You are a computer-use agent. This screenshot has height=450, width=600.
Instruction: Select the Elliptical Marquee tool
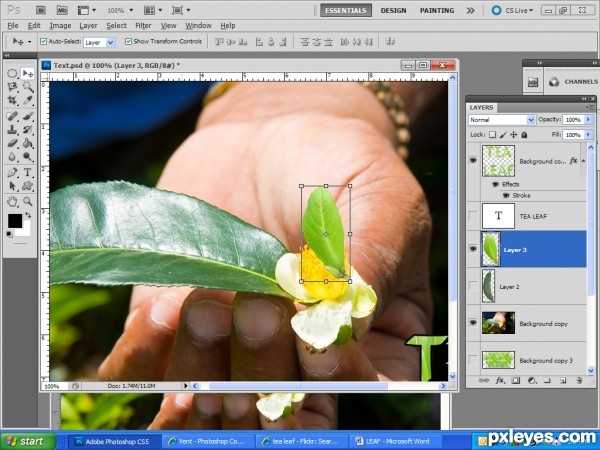tap(12, 73)
